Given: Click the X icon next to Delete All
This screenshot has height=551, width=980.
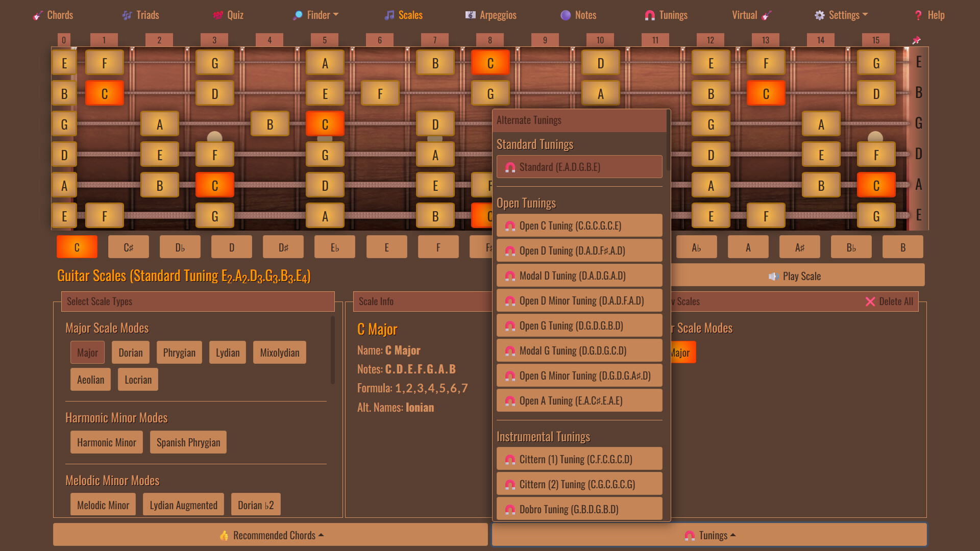Looking at the screenshot, I should pyautogui.click(x=870, y=302).
